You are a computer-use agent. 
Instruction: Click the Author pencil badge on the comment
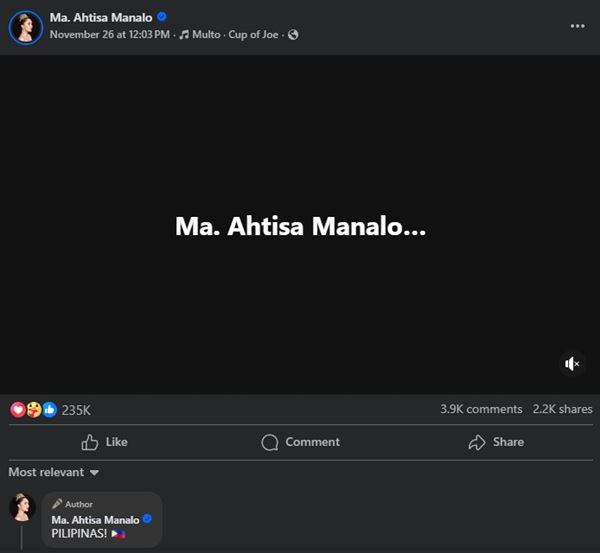(x=73, y=504)
